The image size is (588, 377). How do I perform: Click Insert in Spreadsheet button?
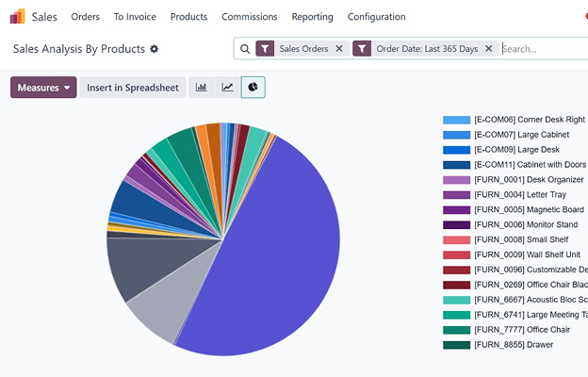pyautogui.click(x=132, y=88)
